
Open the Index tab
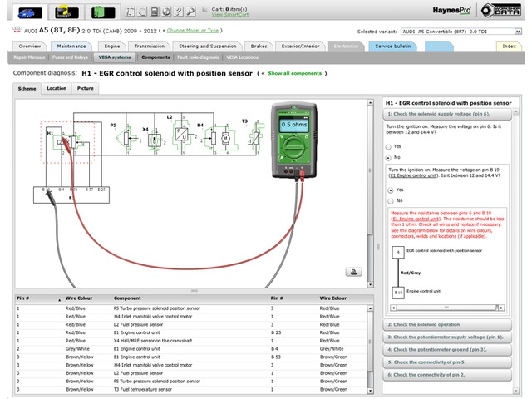pyautogui.click(x=509, y=47)
